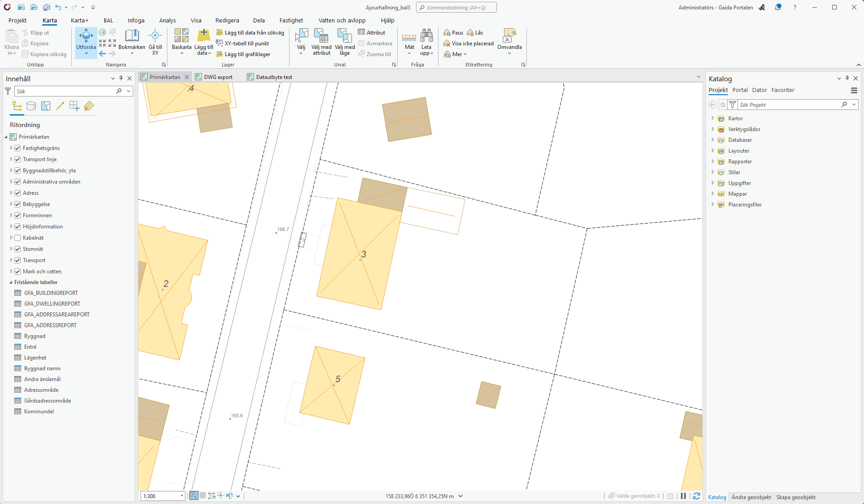Open the map scale 1:300 dropdown

pos(182,496)
